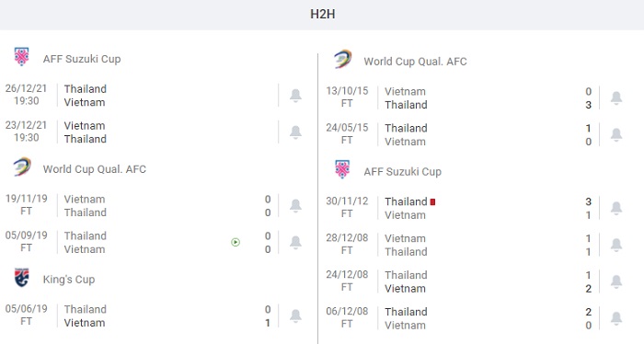Click the green play video icon
This screenshot has width=644, height=344.
236,242
